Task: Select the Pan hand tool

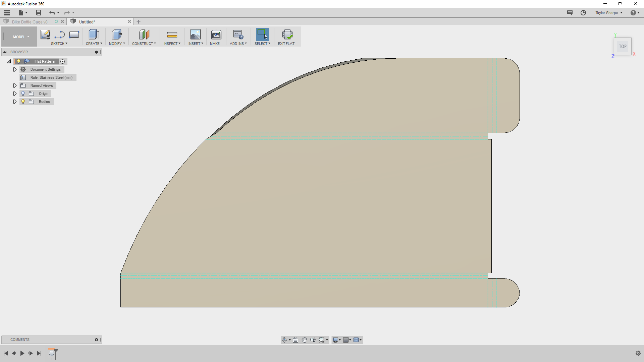Action: (304, 340)
